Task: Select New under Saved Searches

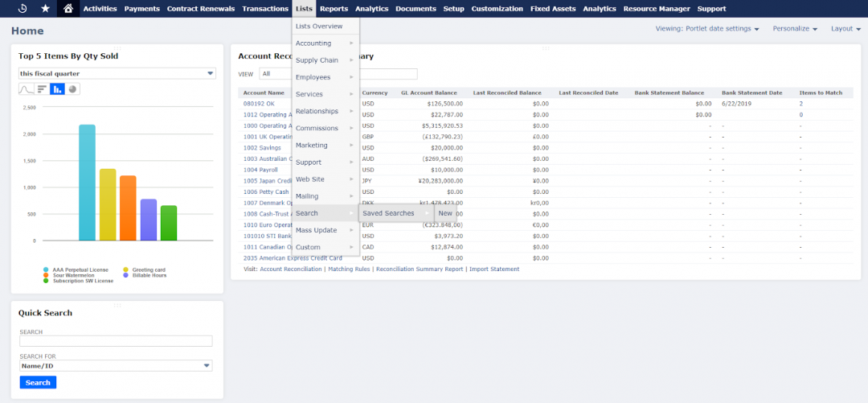Action: (x=445, y=213)
